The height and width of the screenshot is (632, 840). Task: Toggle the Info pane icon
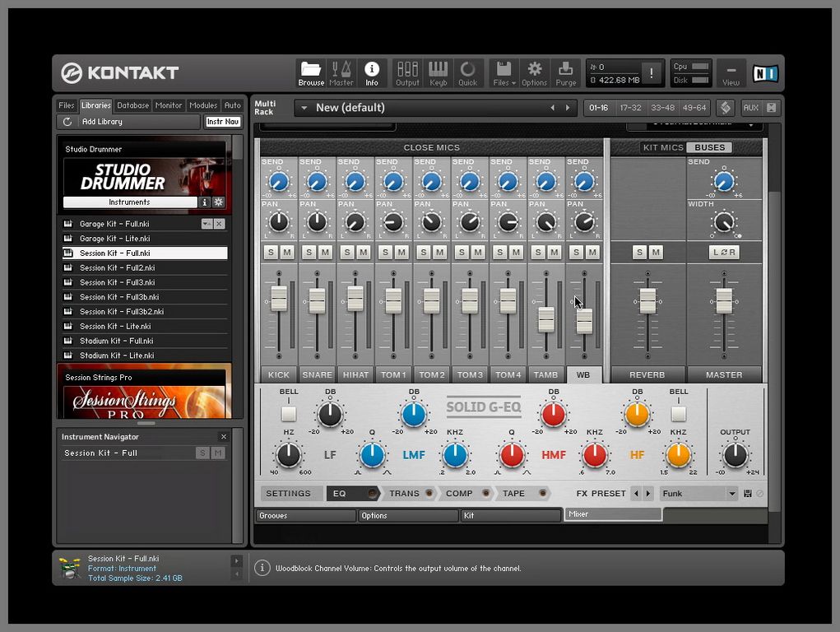371,73
